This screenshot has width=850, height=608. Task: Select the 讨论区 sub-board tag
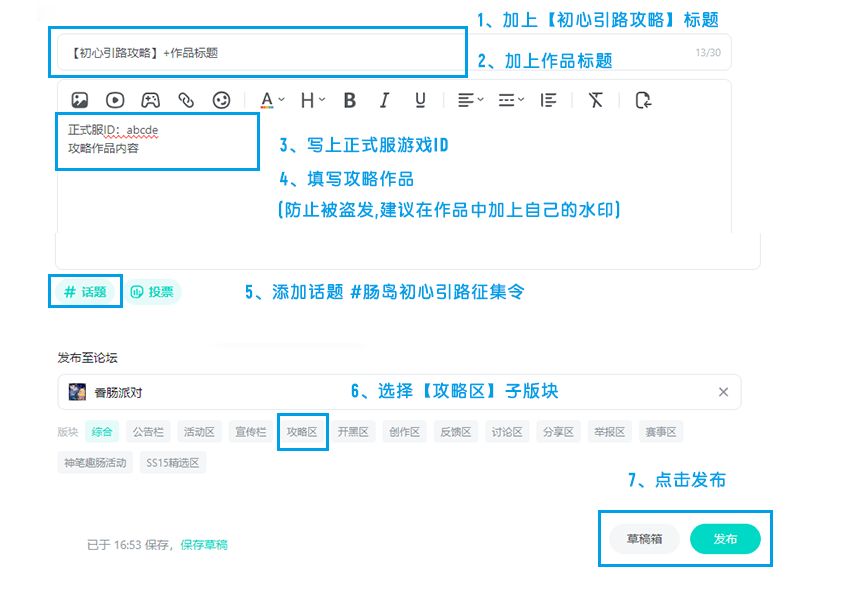click(x=507, y=432)
